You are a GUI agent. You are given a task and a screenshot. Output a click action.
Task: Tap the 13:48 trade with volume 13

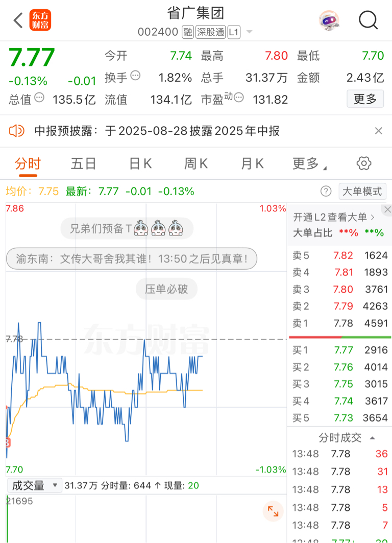pyautogui.click(x=340, y=490)
